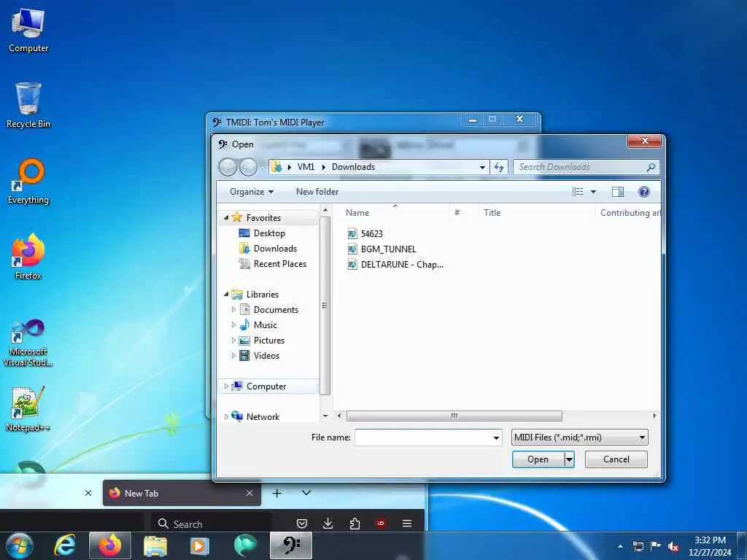The height and width of the screenshot is (560, 747).
Task: Expand the Documents library node
Action: pyautogui.click(x=233, y=309)
